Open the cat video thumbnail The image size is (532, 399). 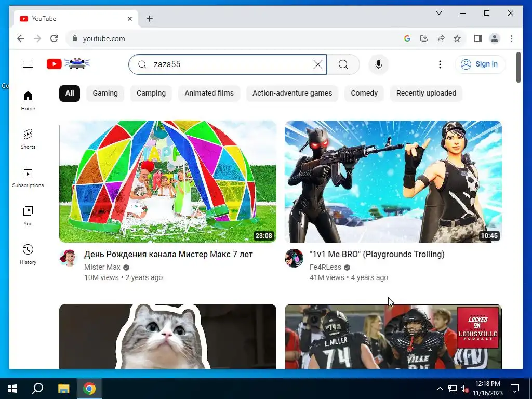coord(168,336)
